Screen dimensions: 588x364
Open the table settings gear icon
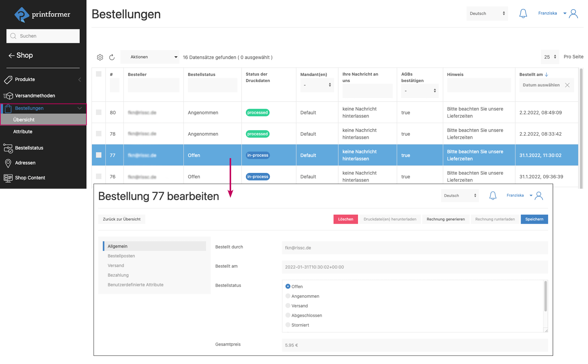pyautogui.click(x=100, y=57)
